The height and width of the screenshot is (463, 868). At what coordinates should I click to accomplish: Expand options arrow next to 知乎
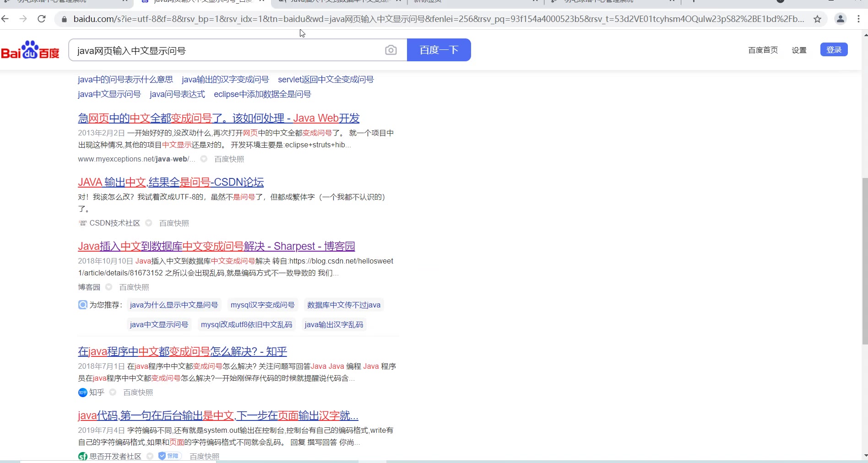pyautogui.click(x=113, y=392)
